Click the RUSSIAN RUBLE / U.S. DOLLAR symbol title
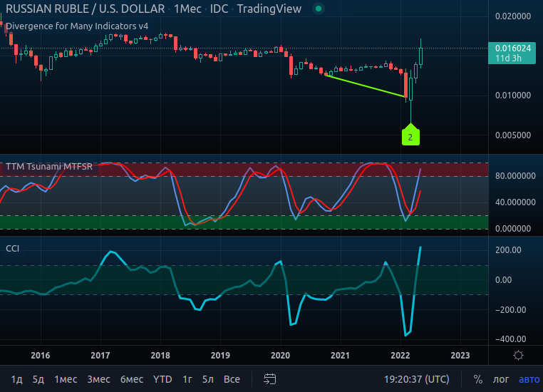Viewport: 543px width, 392px height. [86, 9]
